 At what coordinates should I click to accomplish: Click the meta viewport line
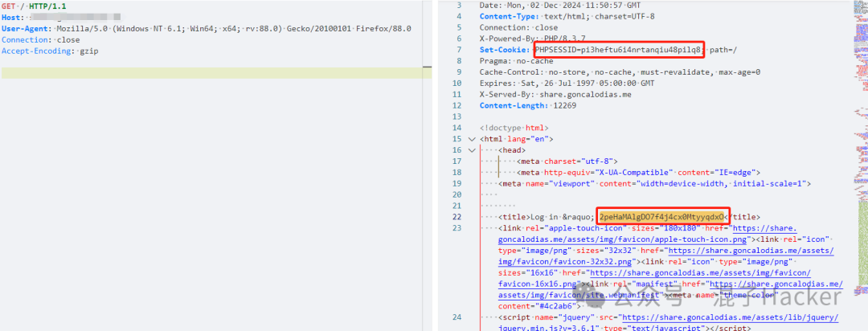[x=654, y=183]
